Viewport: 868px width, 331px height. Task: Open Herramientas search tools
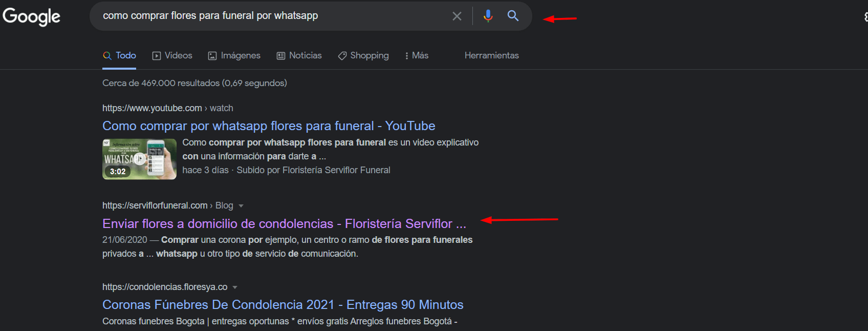(x=491, y=55)
